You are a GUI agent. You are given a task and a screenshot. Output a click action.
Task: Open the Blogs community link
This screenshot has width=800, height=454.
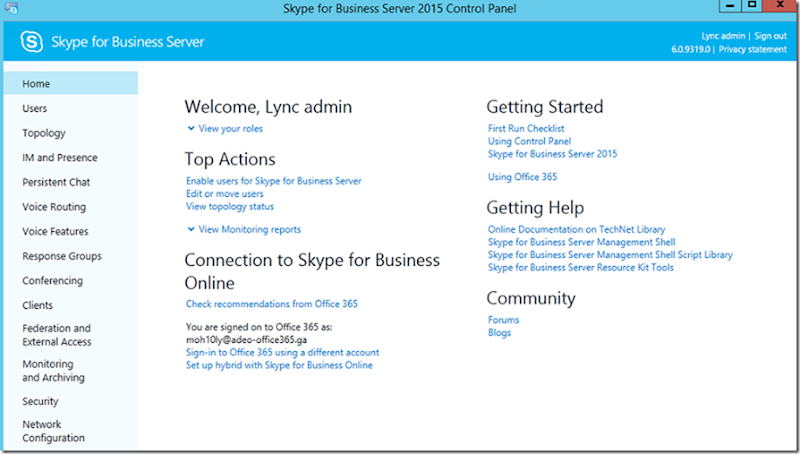coord(499,333)
